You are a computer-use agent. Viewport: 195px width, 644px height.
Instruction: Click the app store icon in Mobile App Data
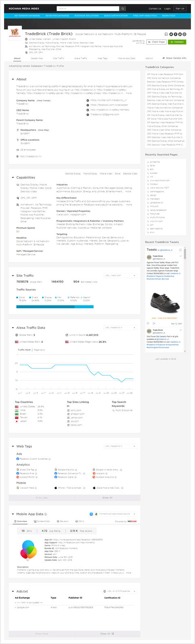click(91, 514)
